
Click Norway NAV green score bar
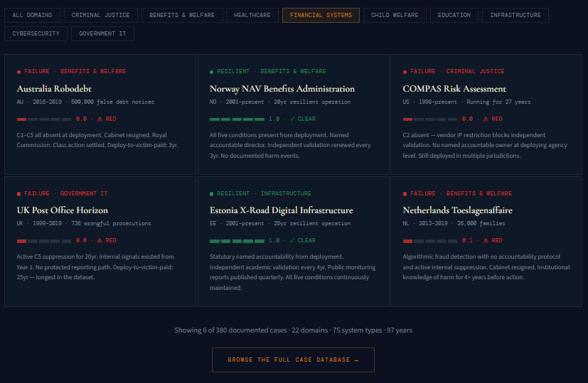[x=237, y=119]
